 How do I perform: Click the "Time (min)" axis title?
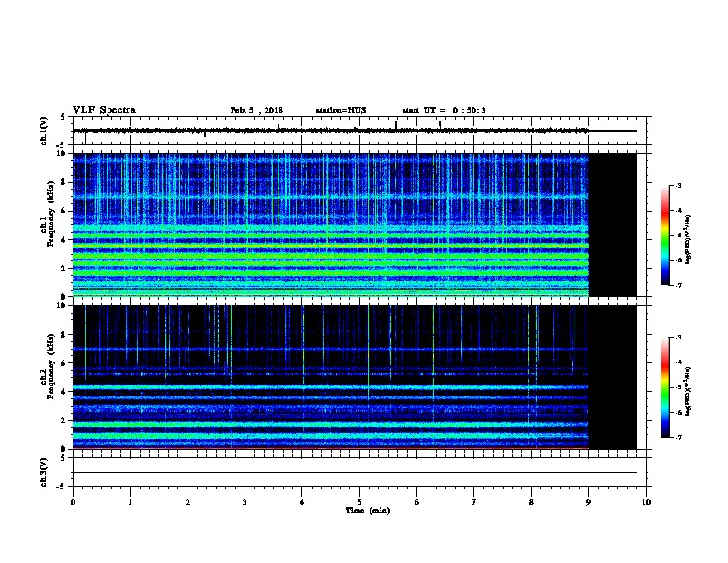[368, 511]
